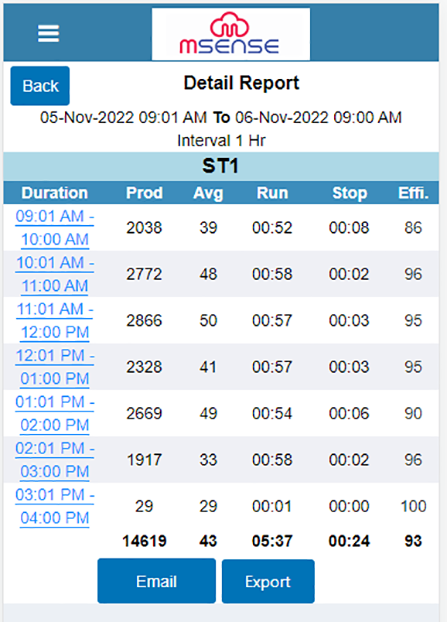Open 01:01 PM - 02:00 PM interval link
The image size is (447, 622).
[x=55, y=413]
